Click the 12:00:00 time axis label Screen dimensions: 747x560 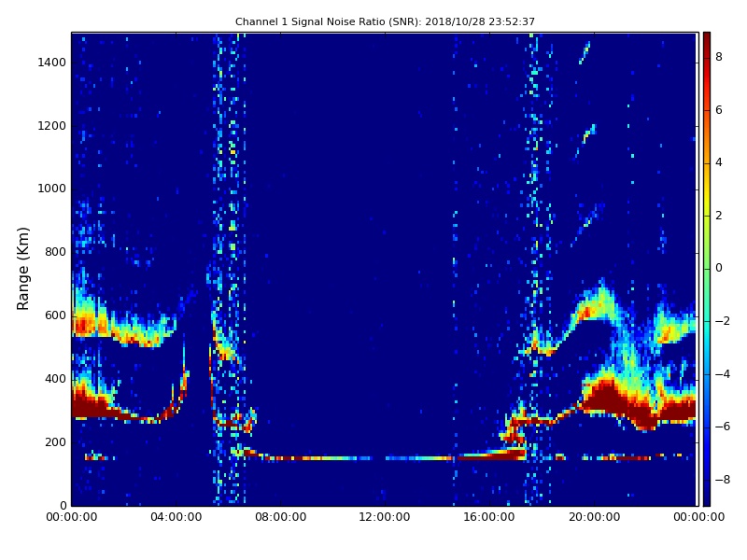click(x=385, y=517)
